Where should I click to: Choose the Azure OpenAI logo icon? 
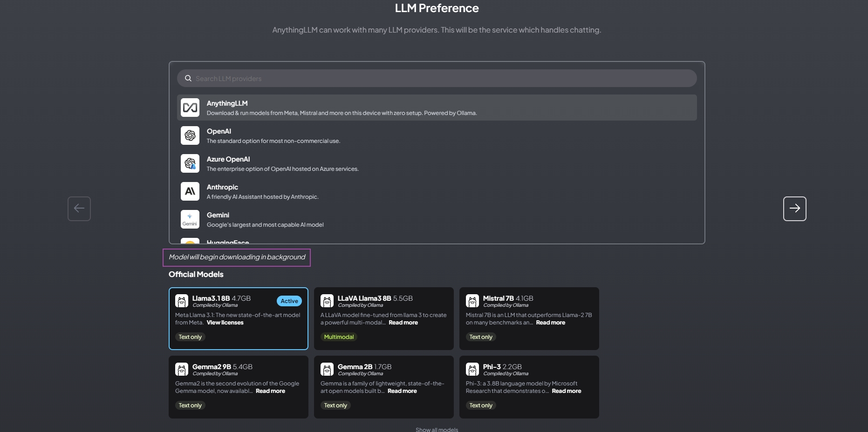[x=190, y=163]
